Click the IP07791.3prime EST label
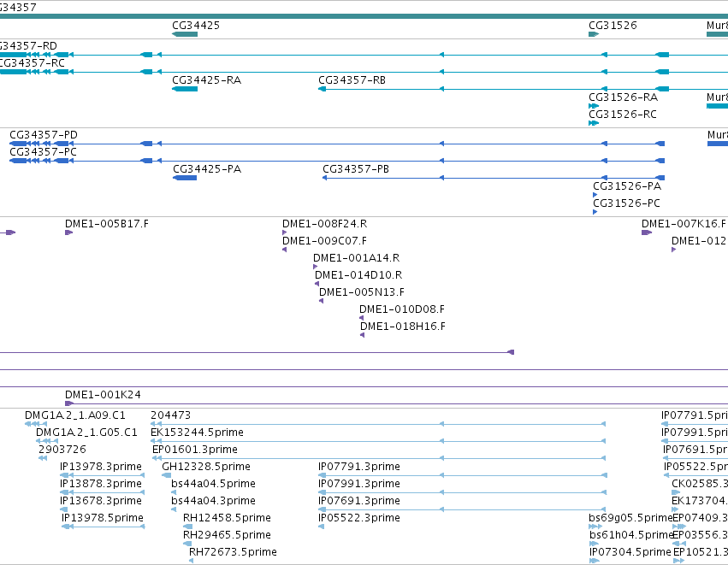The height and width of the screenshot is (565, 728). [359, 467]
